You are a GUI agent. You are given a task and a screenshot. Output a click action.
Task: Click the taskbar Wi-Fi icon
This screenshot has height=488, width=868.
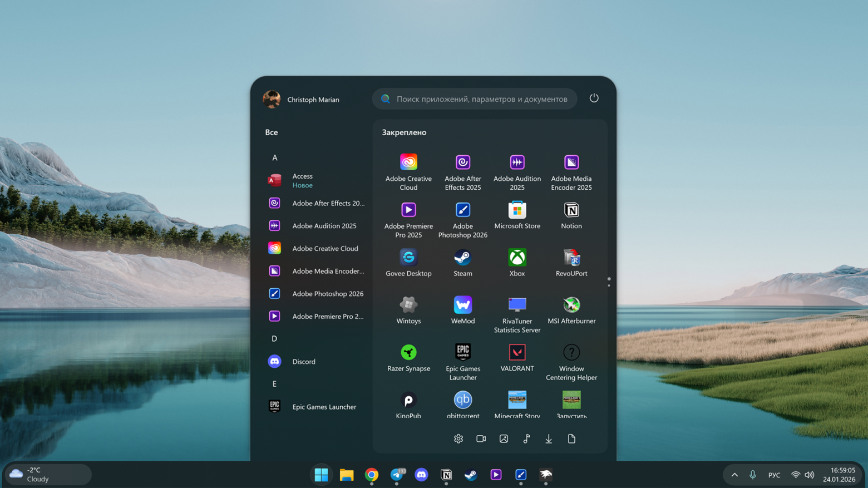tap(796, 475)
